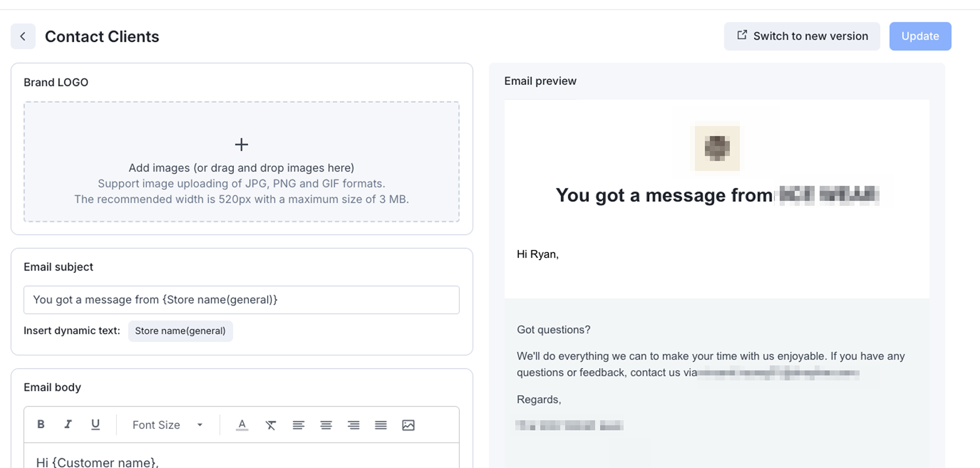Center align the email body text
980x468 pixels.
[x=326, y=425]
